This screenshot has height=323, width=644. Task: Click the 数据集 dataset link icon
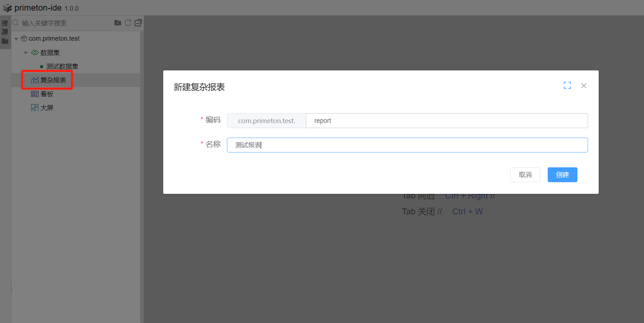point(35,53)
